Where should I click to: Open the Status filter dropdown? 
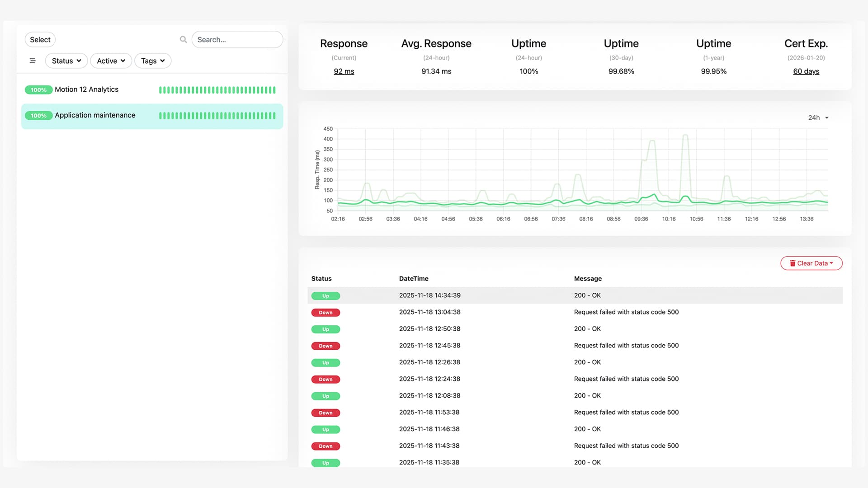point(66,61)
